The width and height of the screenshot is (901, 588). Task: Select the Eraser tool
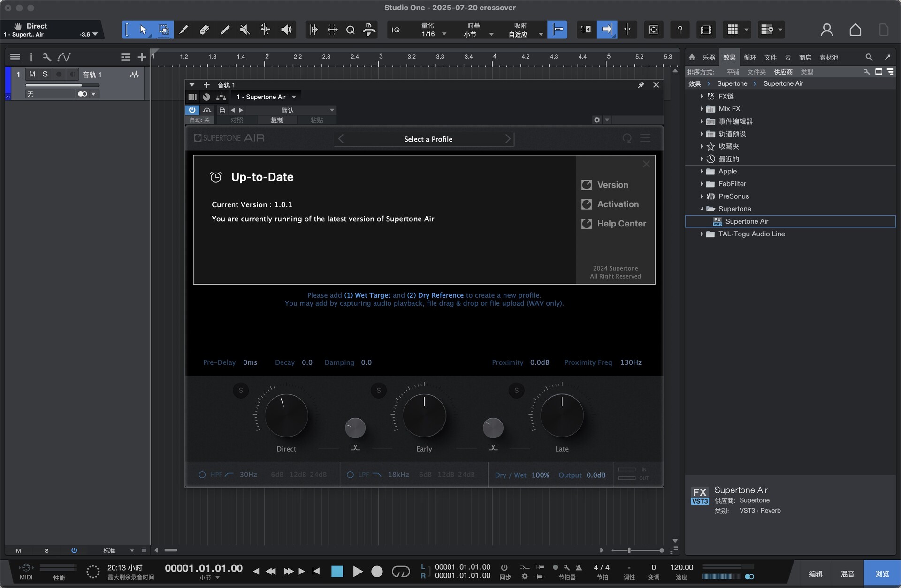click(204, 30)
